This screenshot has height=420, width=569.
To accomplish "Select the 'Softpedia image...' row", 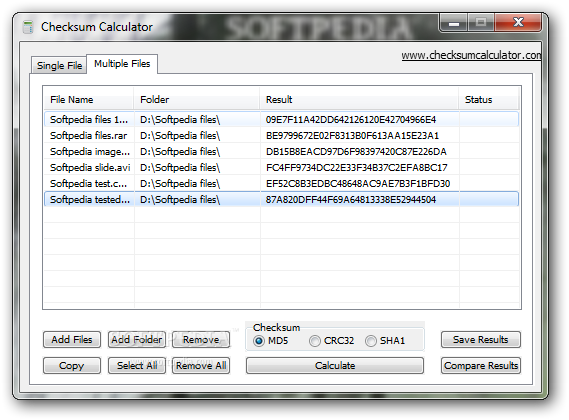I will pyautogui.click(x=281, y=151).
